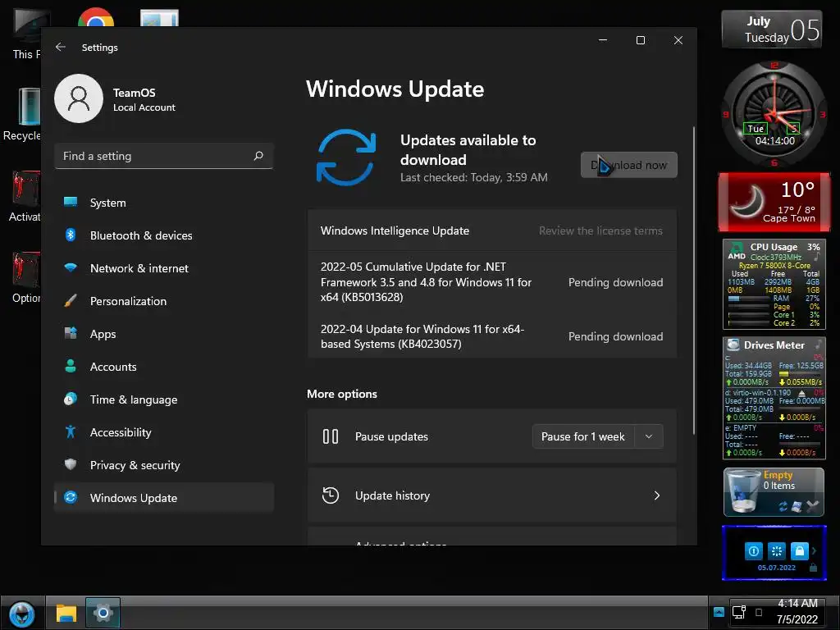Click the network icon in the system tray
This screenshot has width=840, height=630.
[739, 612]
